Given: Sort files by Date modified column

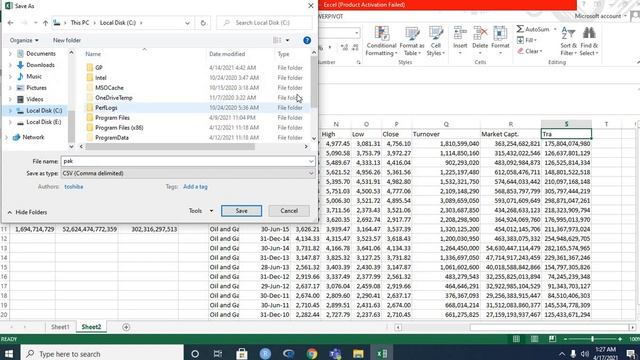Looking at the screenshot, I should click(227, 54).
